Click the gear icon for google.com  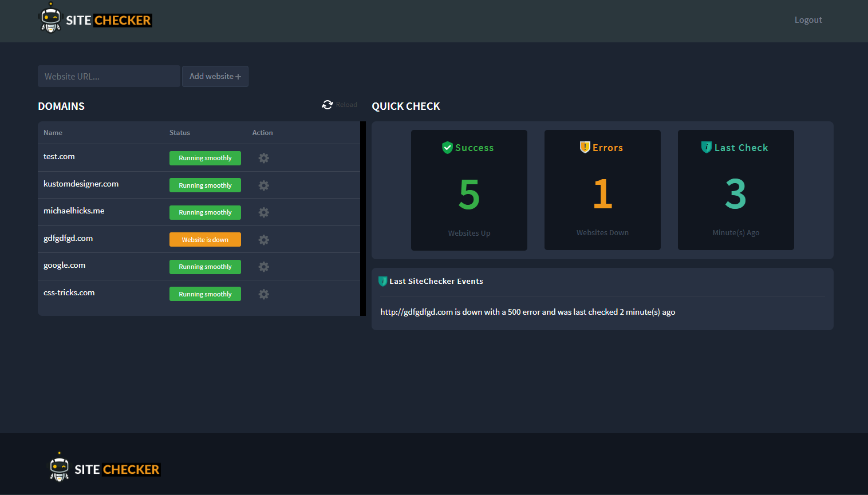point(263,267)
